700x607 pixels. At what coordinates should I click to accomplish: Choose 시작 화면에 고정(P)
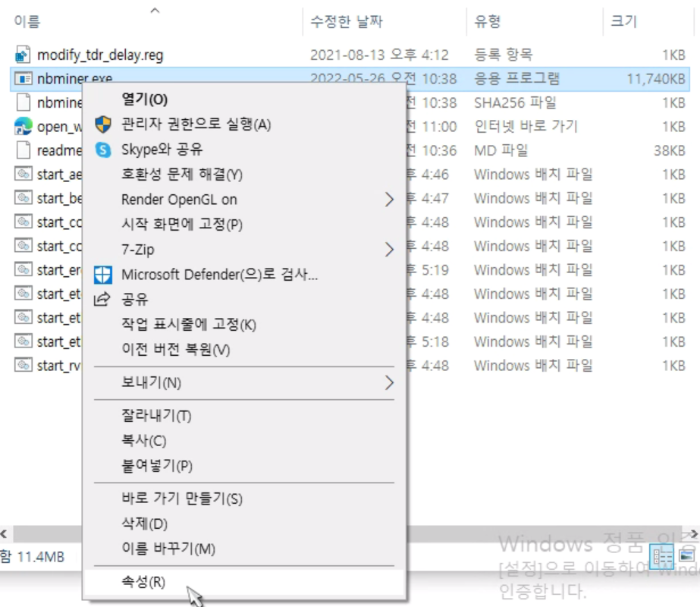click(182, 225)
